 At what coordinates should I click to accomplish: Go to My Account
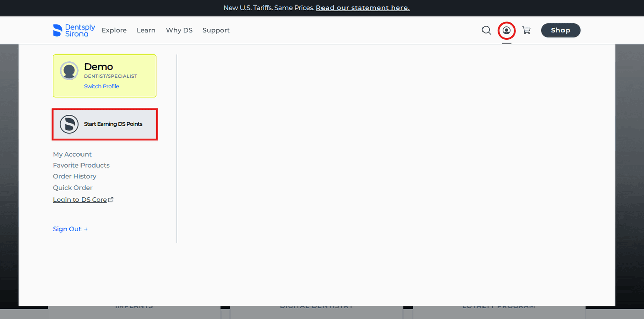pyautogui.click(x=72, y=154)
